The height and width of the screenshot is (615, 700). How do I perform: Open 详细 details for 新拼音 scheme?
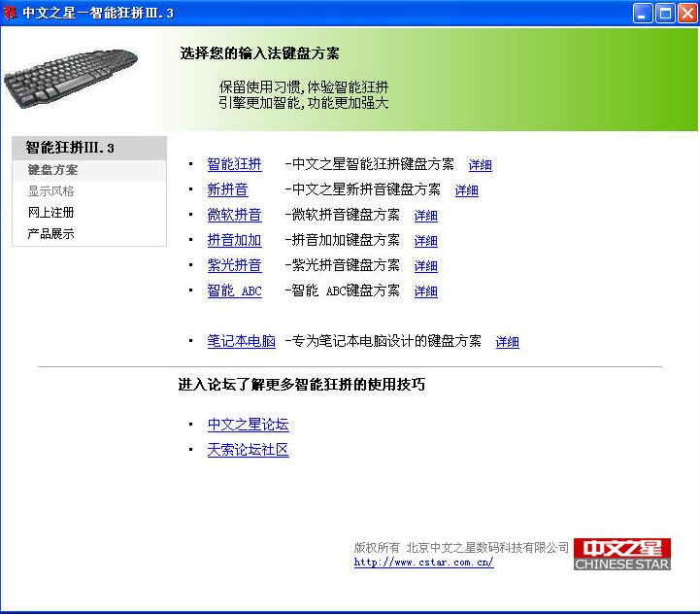[467, 190]
